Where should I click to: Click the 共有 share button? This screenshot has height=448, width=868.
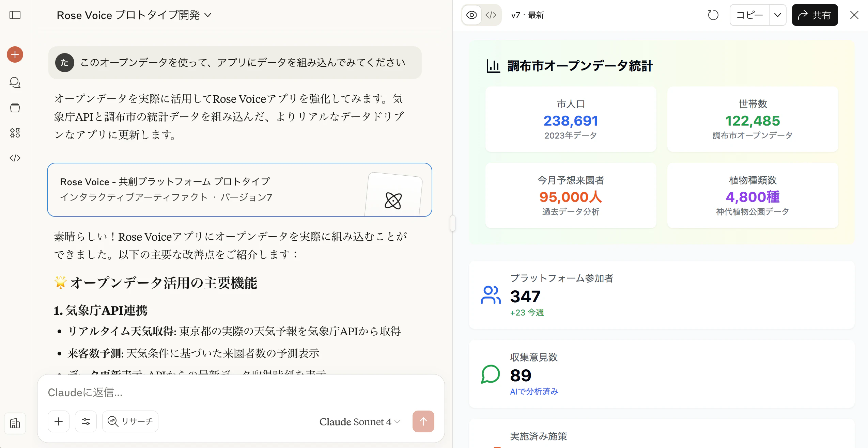[x=815, y=15]
